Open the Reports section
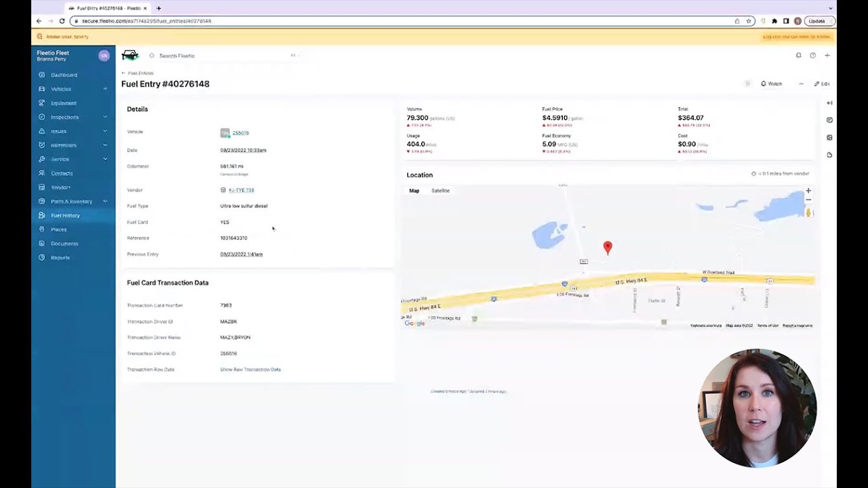The image size is (868, 488). pos(60,258)
